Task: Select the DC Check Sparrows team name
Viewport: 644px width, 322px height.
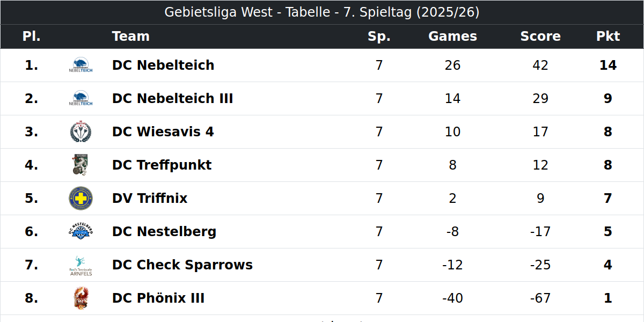Action: (x=182, y=265)
